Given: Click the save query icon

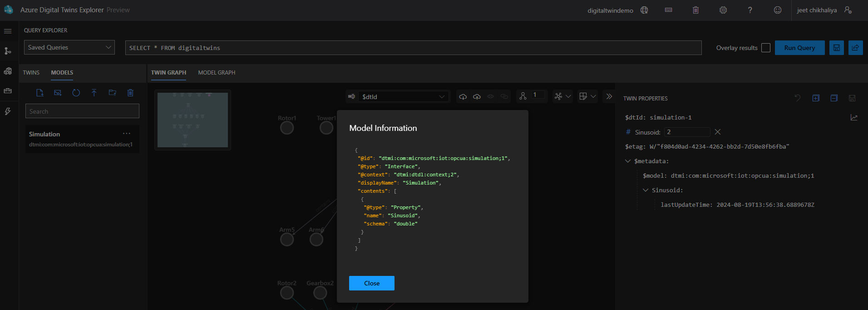Looking at the screenshot, I should point(837,48).
